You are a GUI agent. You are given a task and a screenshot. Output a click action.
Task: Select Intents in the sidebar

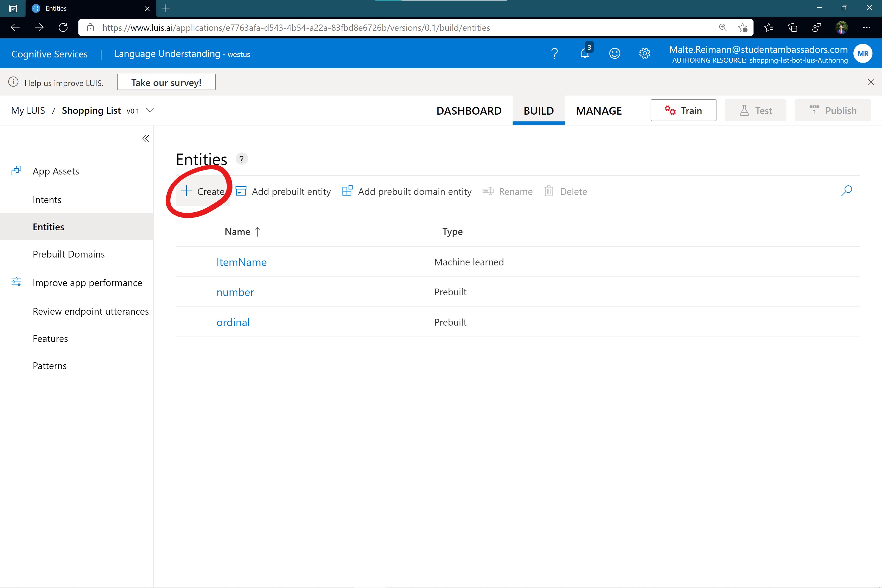click(47, 200)
